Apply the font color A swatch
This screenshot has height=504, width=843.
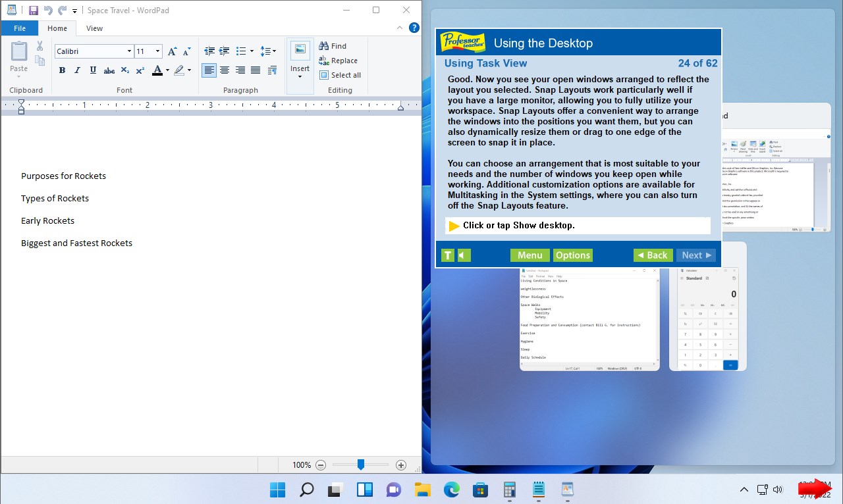click(157, 70)
